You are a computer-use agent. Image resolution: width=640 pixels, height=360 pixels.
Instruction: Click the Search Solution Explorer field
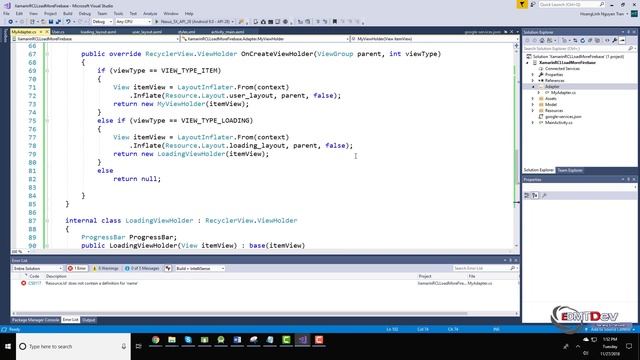579,49
